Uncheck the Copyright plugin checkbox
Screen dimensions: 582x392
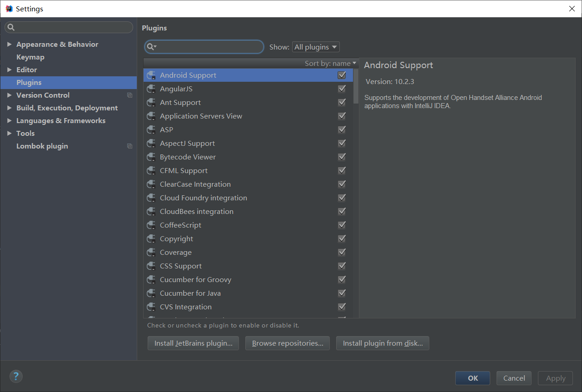342,239
